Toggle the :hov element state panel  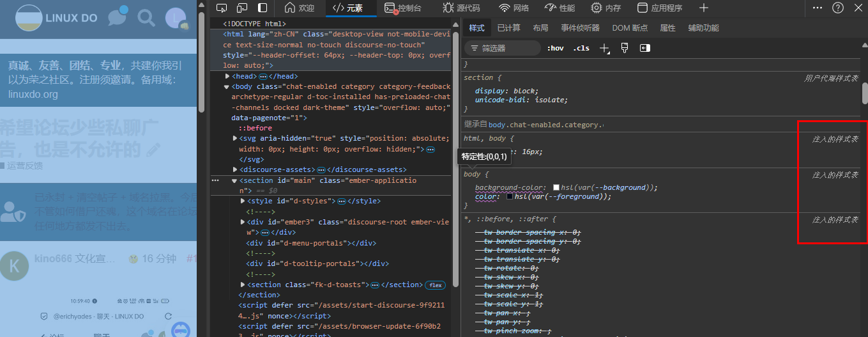tap(556, 48)
